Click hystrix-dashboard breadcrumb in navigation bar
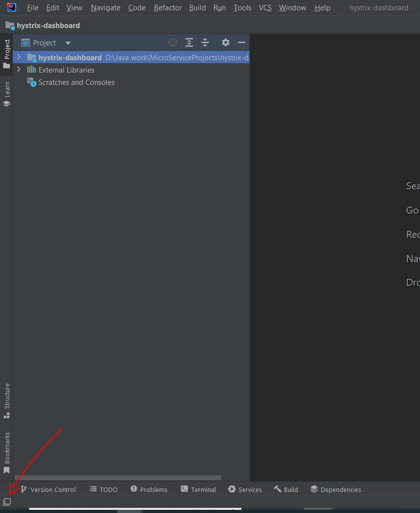The image size is (420, 513). (x=43, y=26)
